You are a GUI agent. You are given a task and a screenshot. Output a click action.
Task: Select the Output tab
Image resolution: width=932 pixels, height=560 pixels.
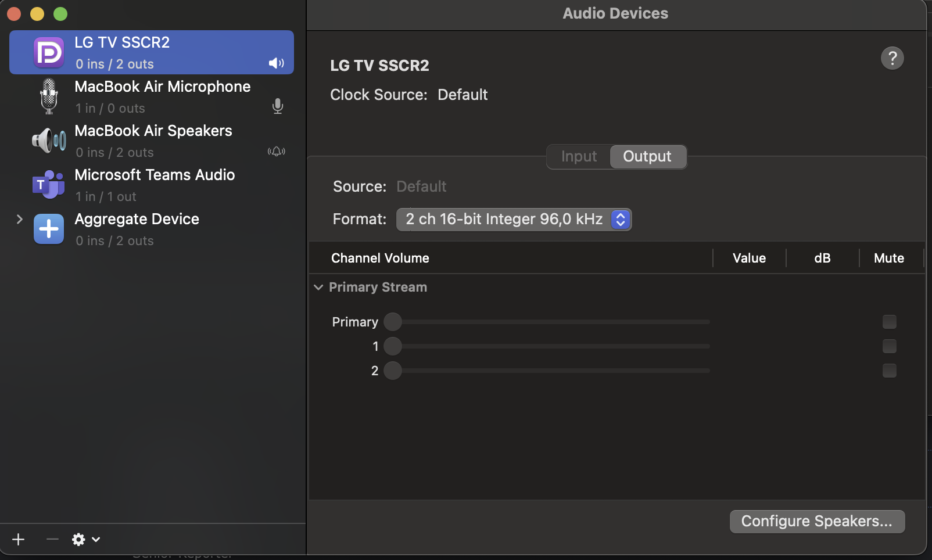pyautogui.click(x=647, y=157)
